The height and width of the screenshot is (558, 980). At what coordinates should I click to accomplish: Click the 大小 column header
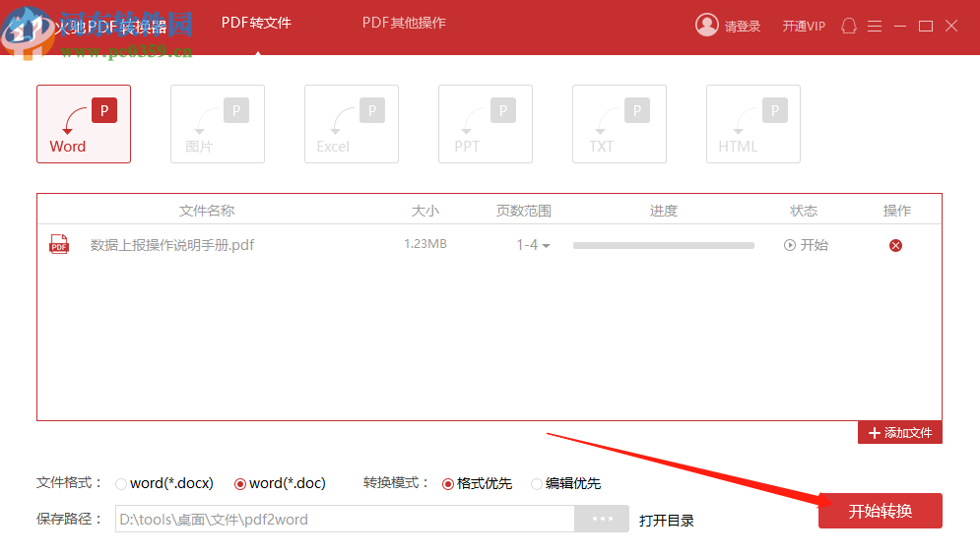click(x=425, y=211)
